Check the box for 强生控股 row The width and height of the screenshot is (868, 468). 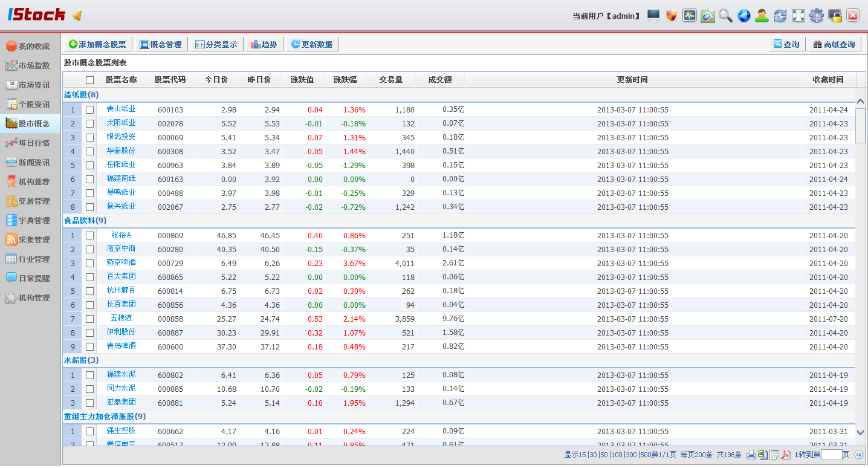point(89,432)
